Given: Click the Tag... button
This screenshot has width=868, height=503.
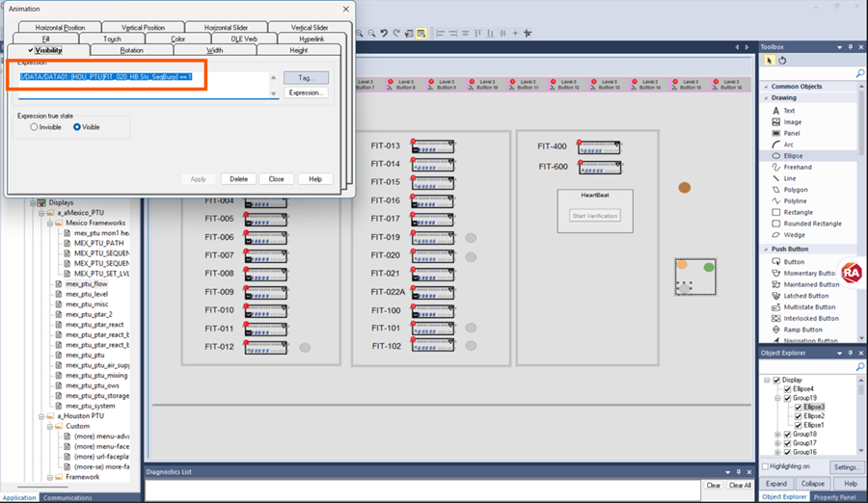Looking at the screenshot, I should [x=306, y=78].
